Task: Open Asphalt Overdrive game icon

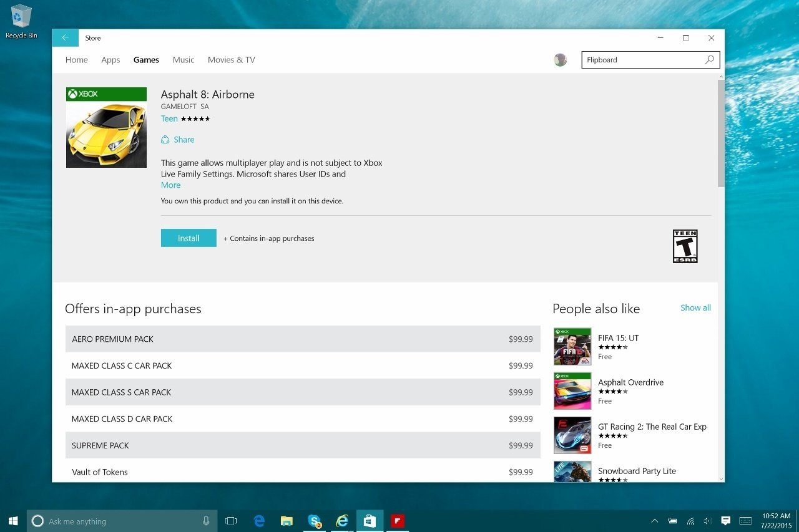Action: point(572,391)
